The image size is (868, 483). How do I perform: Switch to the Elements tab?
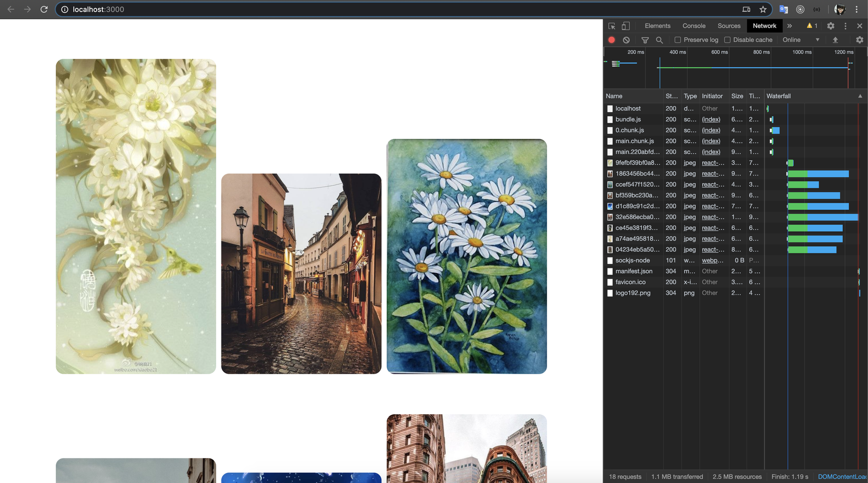658,26
